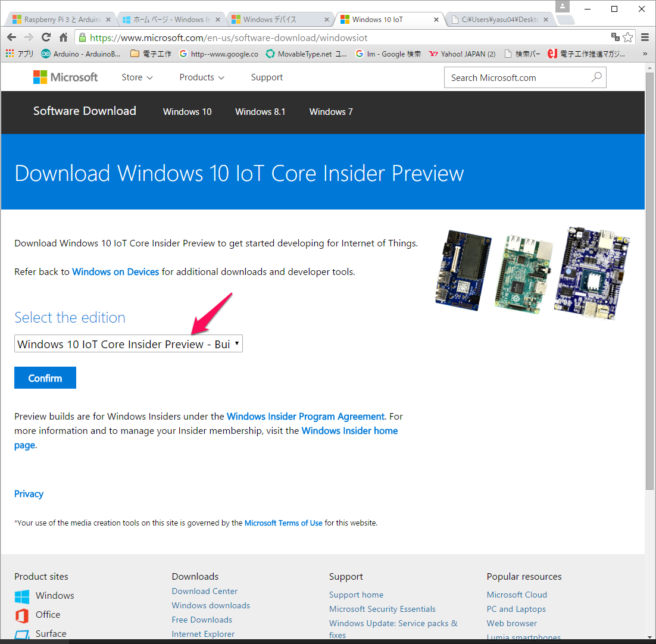Image resolution: width=656 pixels, height=644 pixels.
Task: Click the browser forward arrow
Action: (x=29, y=37)
